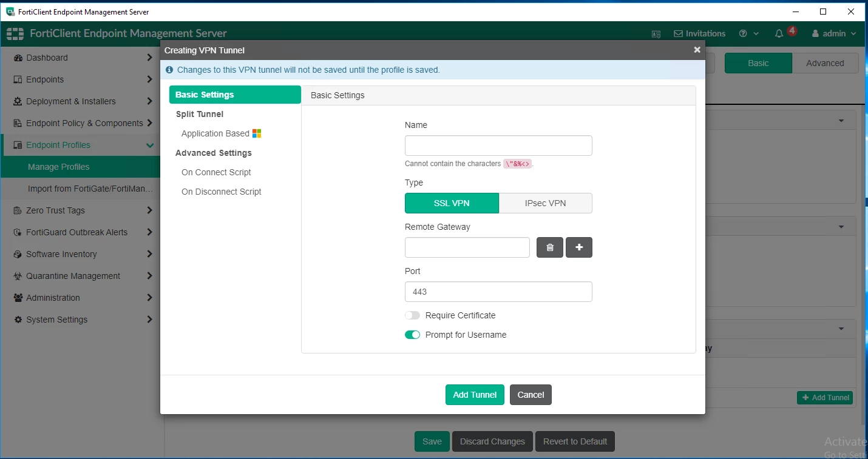868x459 pixels.
Task: Click the Dashboard sidebar icon
Action: click(x=18, y=58)
